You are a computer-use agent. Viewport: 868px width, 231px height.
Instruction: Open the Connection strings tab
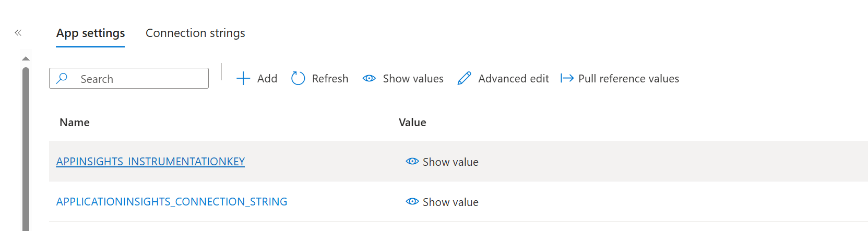click(195, 33)
